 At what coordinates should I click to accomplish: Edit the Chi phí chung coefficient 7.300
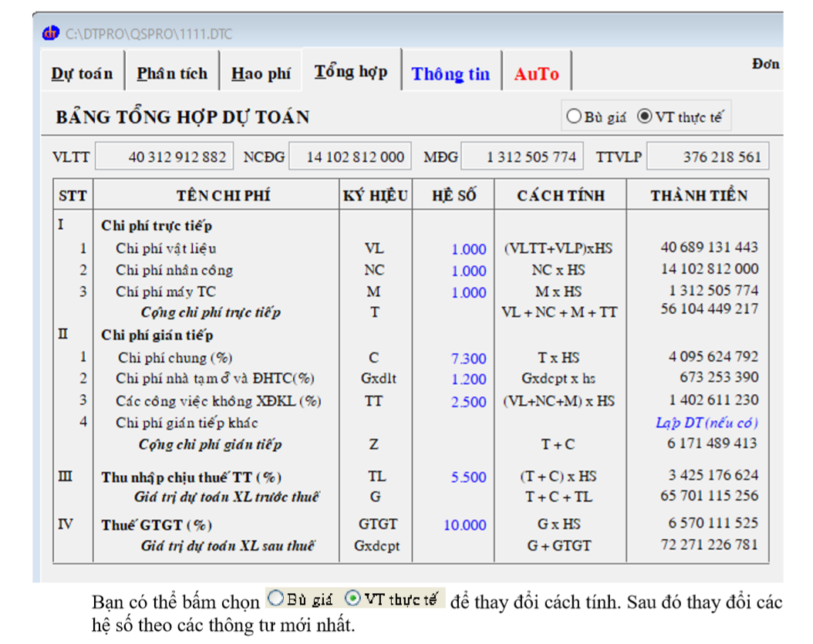468,359
